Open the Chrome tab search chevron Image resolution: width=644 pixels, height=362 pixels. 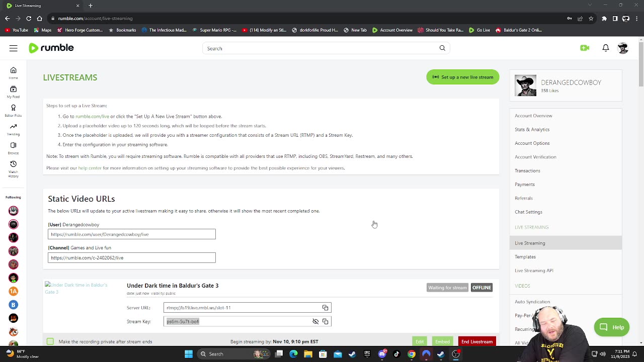pyautogui.click(x=591, y=6)
